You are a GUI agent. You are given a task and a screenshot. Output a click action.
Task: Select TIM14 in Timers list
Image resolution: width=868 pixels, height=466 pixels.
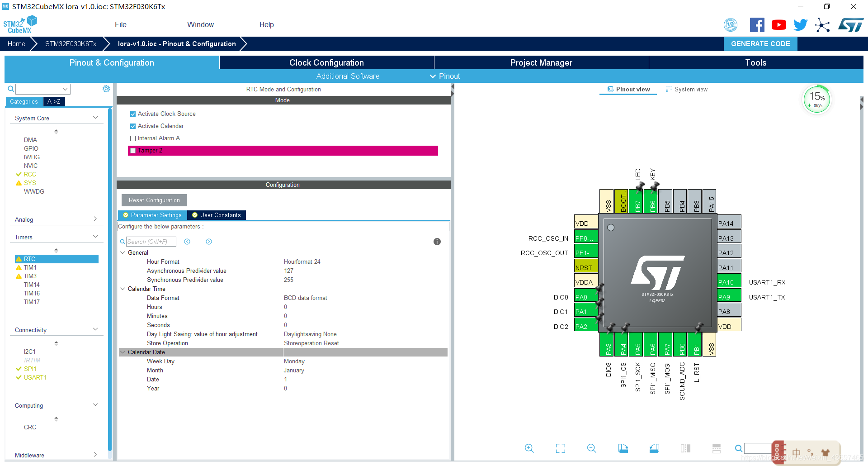click(32, 285)
